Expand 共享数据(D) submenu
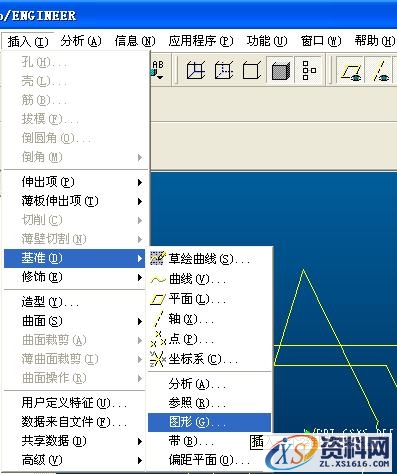 tap(75, 441)
